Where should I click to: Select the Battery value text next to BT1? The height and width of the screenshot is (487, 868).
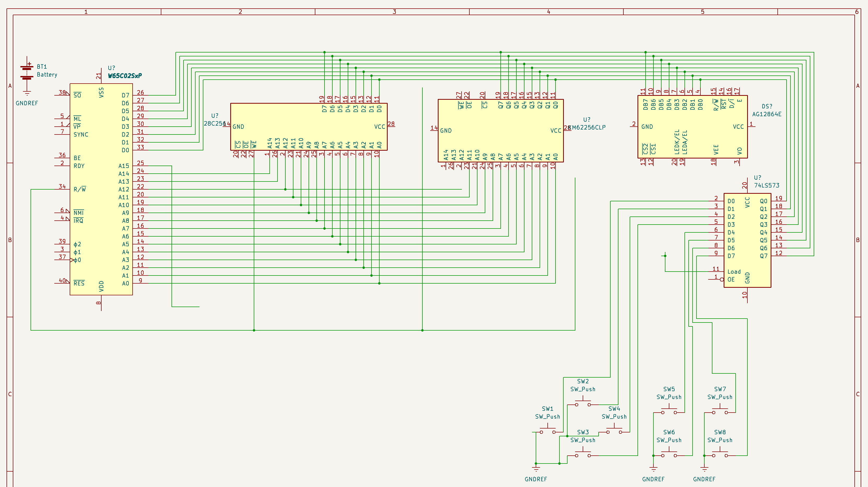click(47, 75)
